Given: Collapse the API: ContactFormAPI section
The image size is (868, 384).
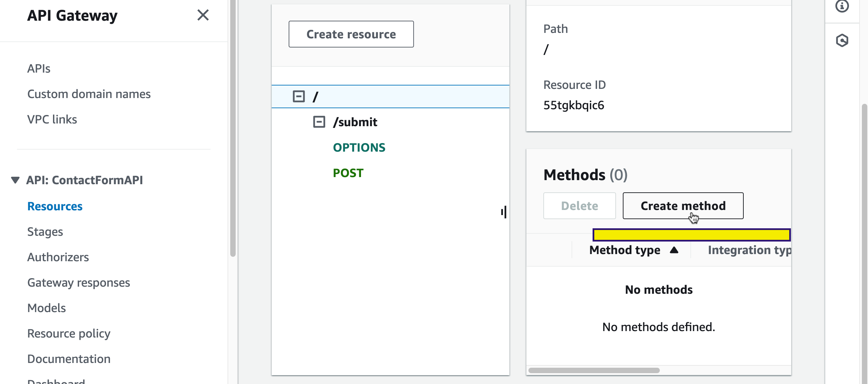Looking at the screenshot, I should pyautogui.click(x=15, y=180).
